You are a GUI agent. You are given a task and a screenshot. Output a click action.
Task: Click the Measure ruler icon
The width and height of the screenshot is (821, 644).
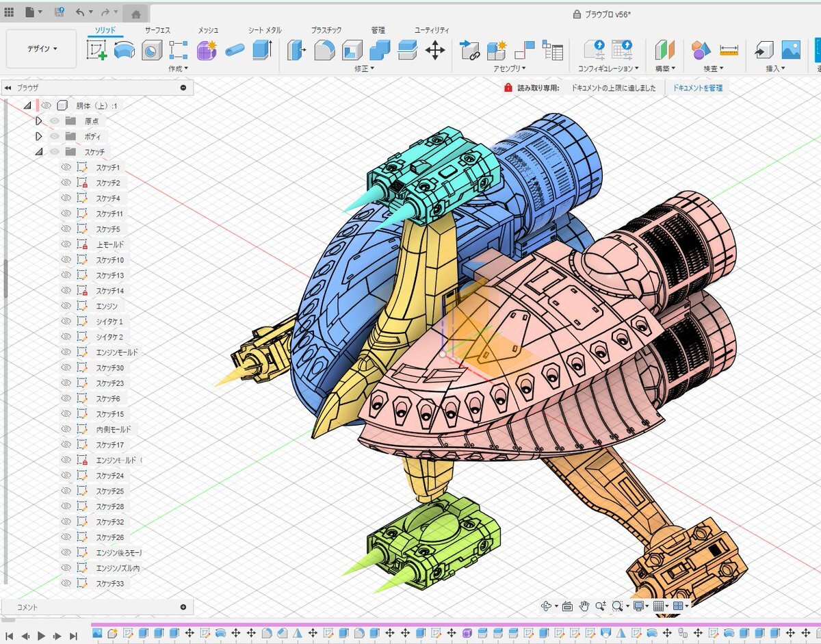point(729,50)
